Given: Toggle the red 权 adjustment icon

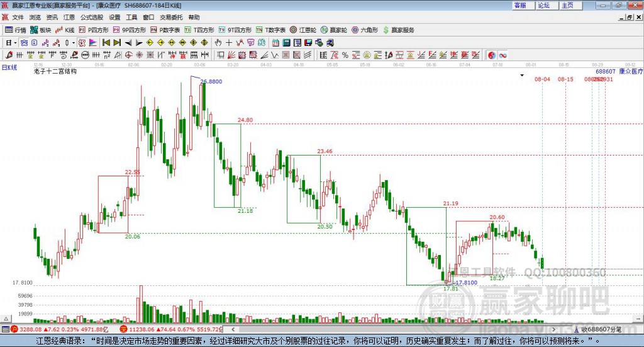Looking at the screenshot, I should (x=82, y=43).
